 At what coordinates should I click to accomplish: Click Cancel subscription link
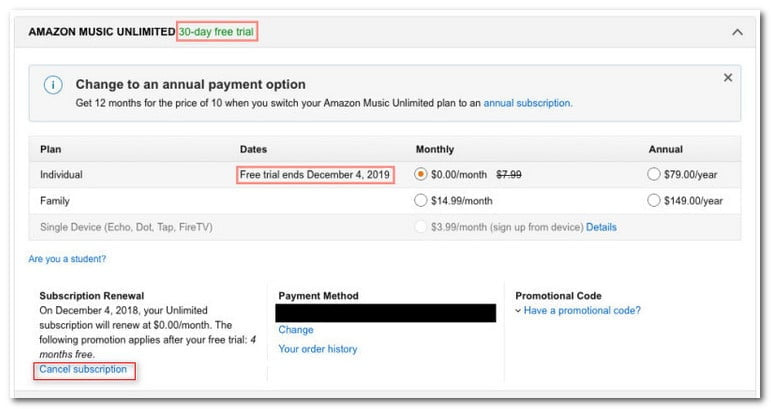(x=83, y=369)
